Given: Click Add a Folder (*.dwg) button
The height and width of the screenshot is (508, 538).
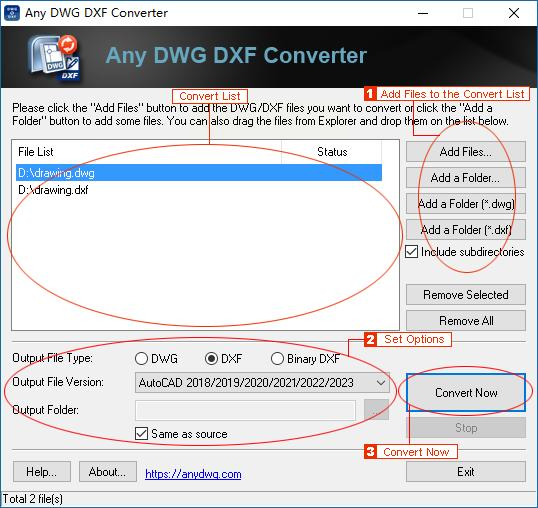Looking at the screenshot, I should click(466, 204).
